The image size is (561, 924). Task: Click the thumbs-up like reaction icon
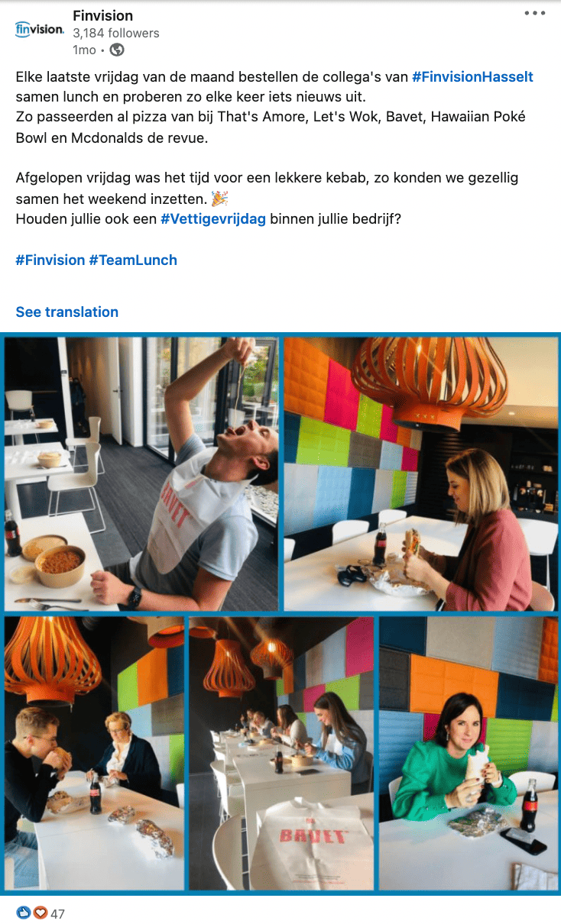(24, 913)
